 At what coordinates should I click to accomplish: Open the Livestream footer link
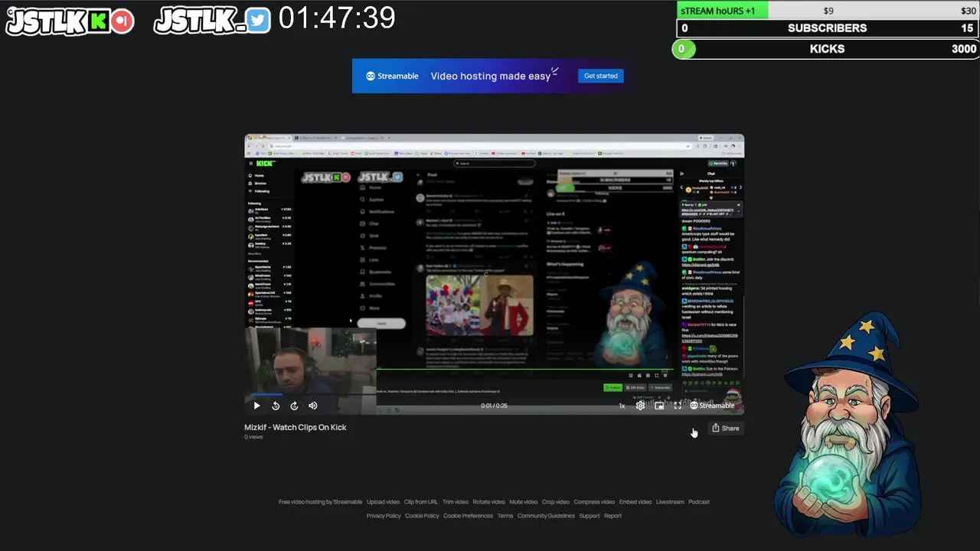pos(670,502)
